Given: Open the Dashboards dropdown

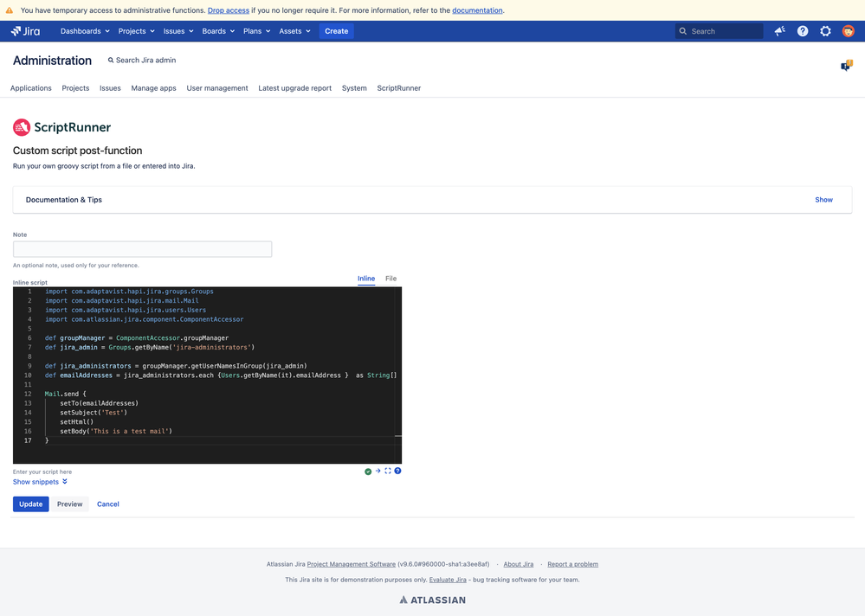Looking at the screenshot, I should (x=85, y=31).
